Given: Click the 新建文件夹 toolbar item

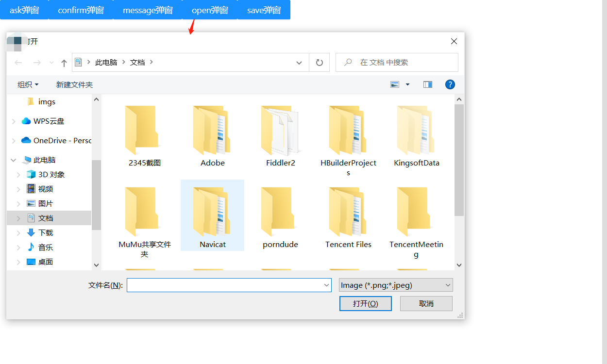Looking at the screenshot, I should [74, 84].
